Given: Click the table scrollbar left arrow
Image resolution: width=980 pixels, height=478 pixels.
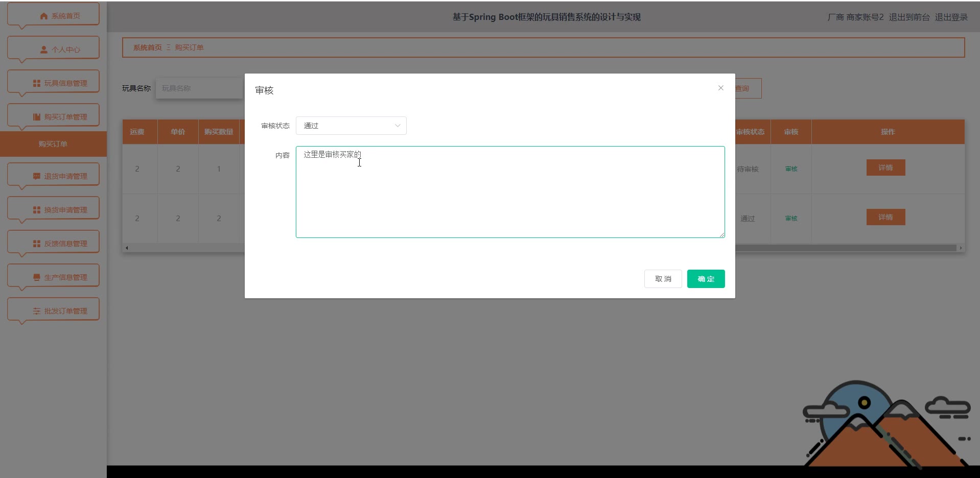Looking at the screenshot, I should point(127,248).
